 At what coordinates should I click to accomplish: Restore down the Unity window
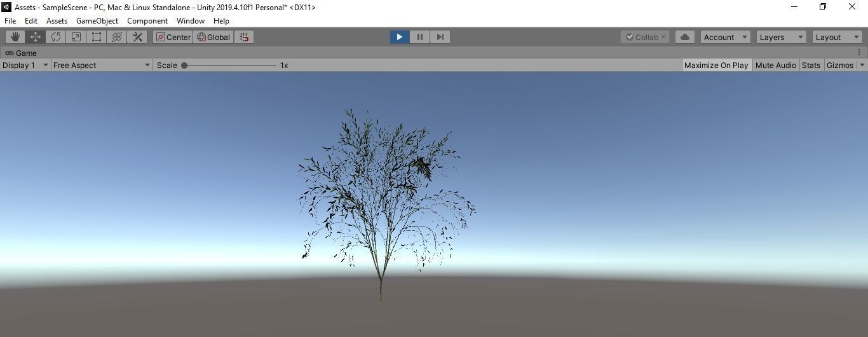click(823, 7)
